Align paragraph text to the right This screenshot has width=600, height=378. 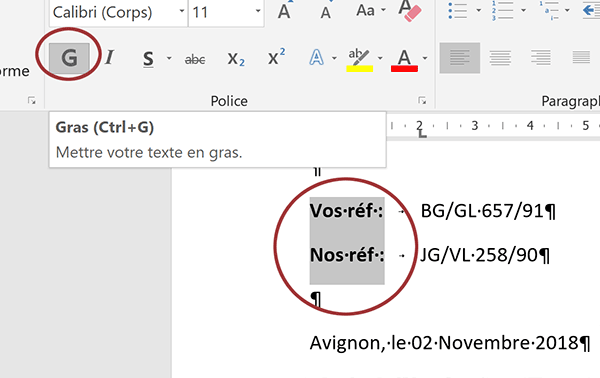[x=541, y=58]
